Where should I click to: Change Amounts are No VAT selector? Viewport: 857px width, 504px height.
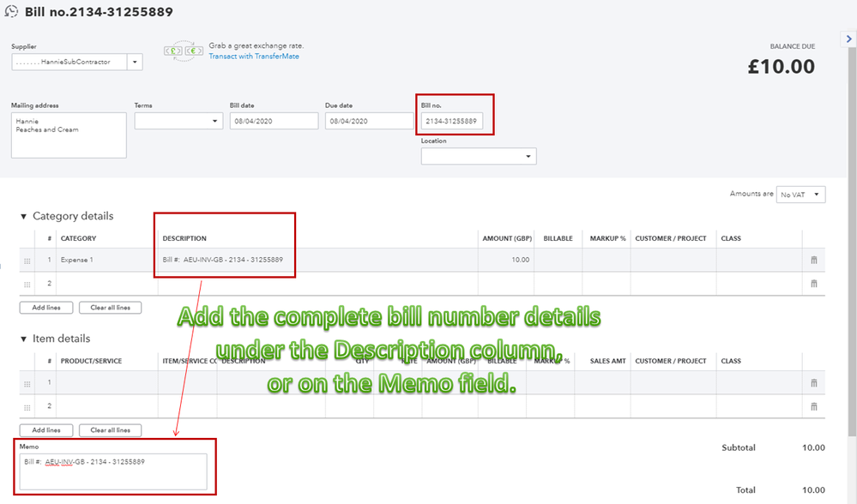coord(800,195)
